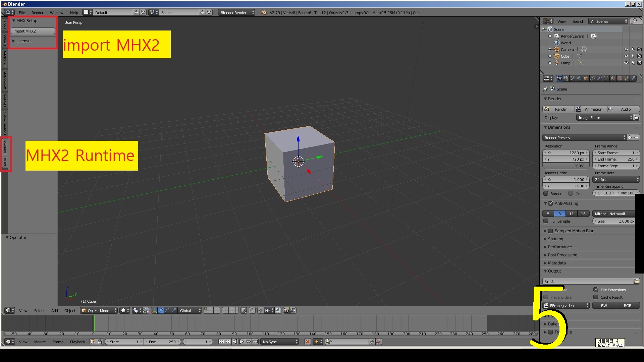Viewport: 644px width, 362px height.
Task: Enable the Full Sample checkbox
Action: pos(546,221)
